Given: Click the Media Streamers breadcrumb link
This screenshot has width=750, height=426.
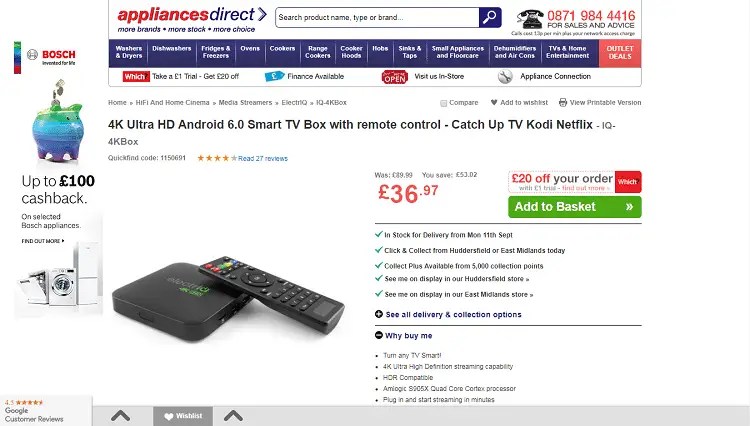Looking at the screenshot, I should tap(245, 103).
